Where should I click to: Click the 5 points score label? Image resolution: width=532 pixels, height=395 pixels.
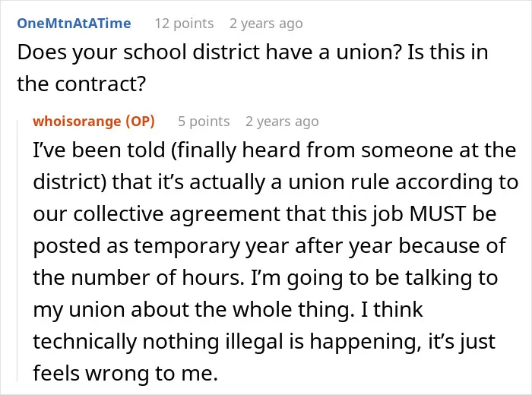coord(204,122)
